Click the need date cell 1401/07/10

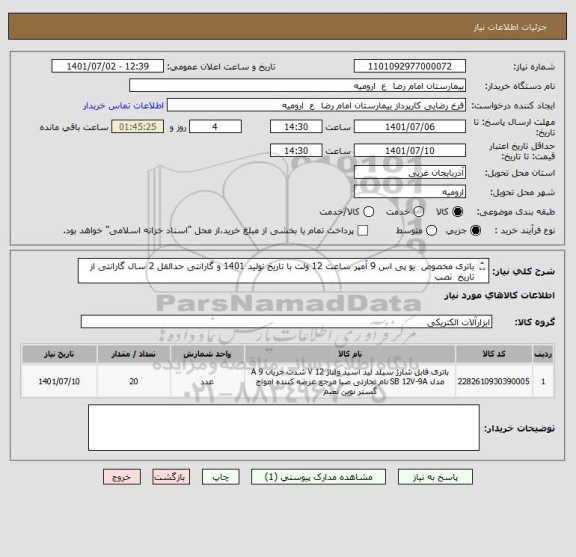pyautogui.click(x=59, y=381)
